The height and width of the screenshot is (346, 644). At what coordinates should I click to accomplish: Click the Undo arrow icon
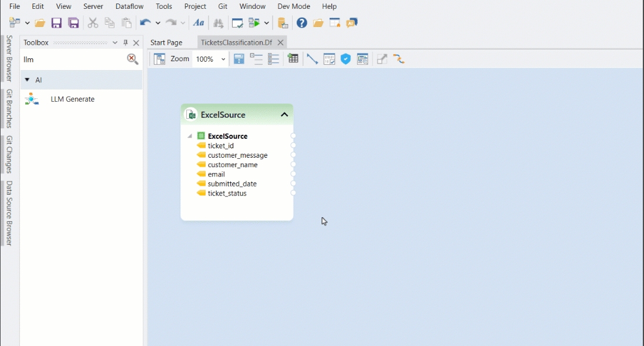pos(145,23)
